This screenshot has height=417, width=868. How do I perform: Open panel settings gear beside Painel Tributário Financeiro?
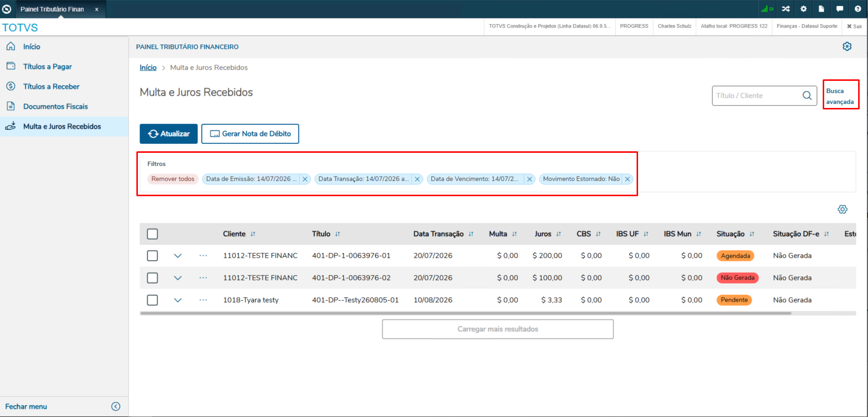847,46
